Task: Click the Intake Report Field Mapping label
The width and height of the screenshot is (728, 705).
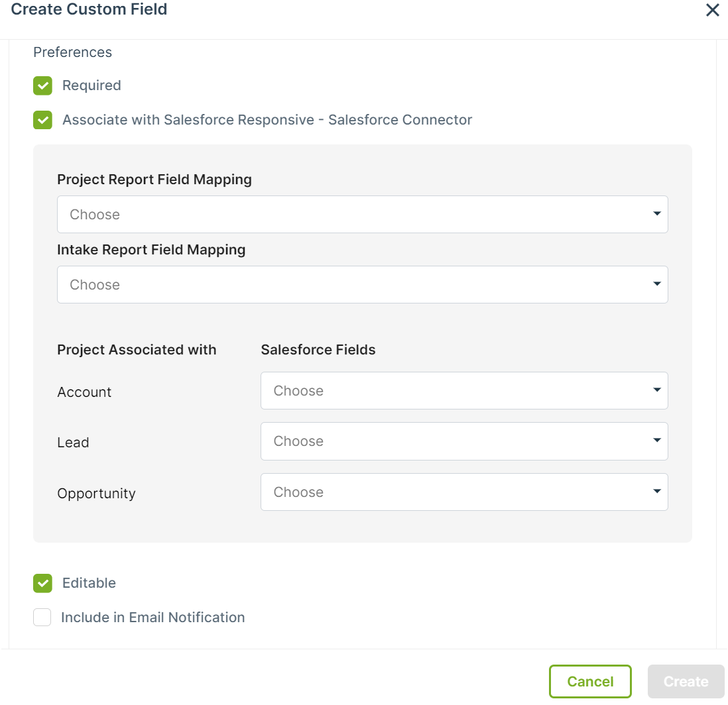Action: click(151, 250)
